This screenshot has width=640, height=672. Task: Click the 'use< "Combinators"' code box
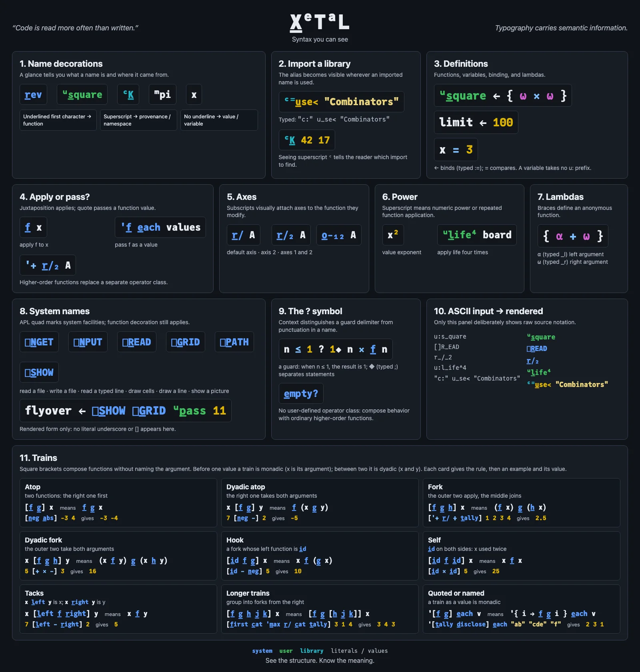click(341, 102)
